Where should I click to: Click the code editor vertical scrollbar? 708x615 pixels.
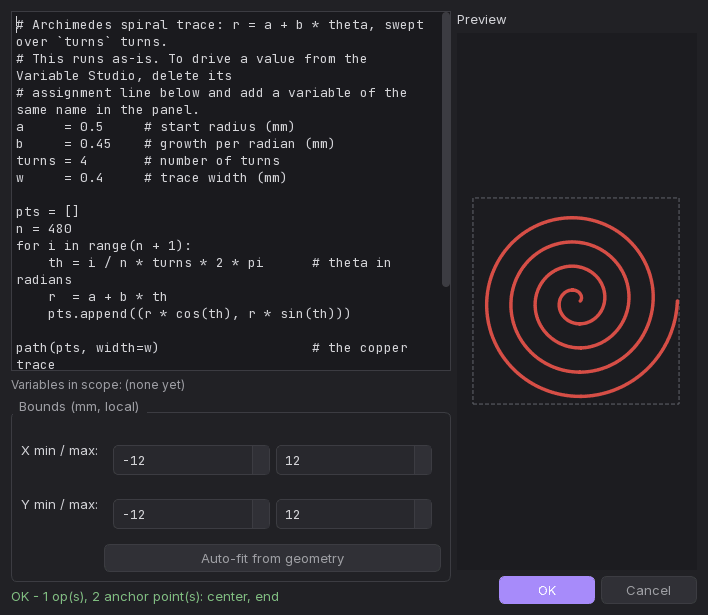point(446,150)
